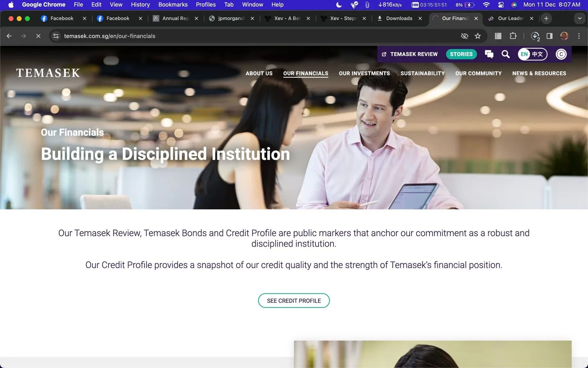The height and width of the screenshot is (368, 588).
Task: Switch to the Xev - Stepn tab
Action: 343,18
